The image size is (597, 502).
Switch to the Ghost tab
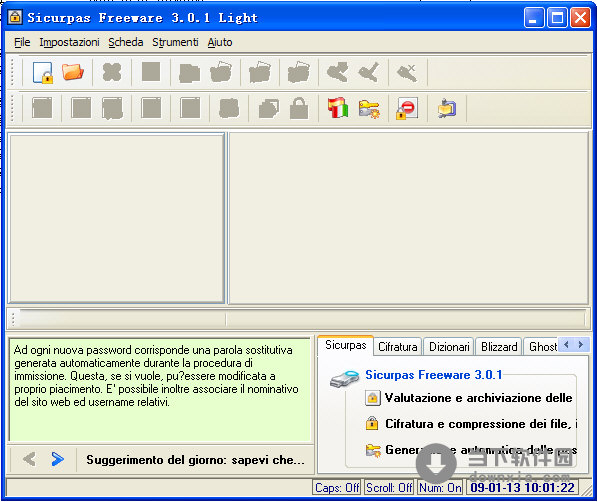542,347
